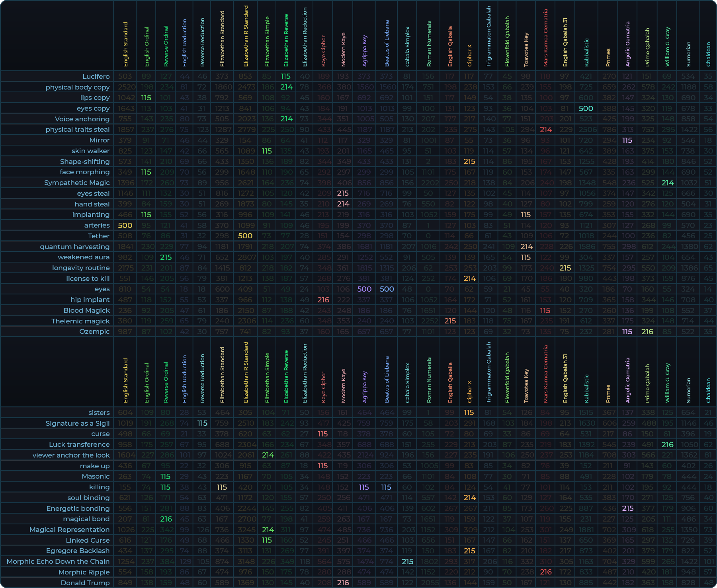Click highlighted 500 in the arteries row

coord(125,225)
